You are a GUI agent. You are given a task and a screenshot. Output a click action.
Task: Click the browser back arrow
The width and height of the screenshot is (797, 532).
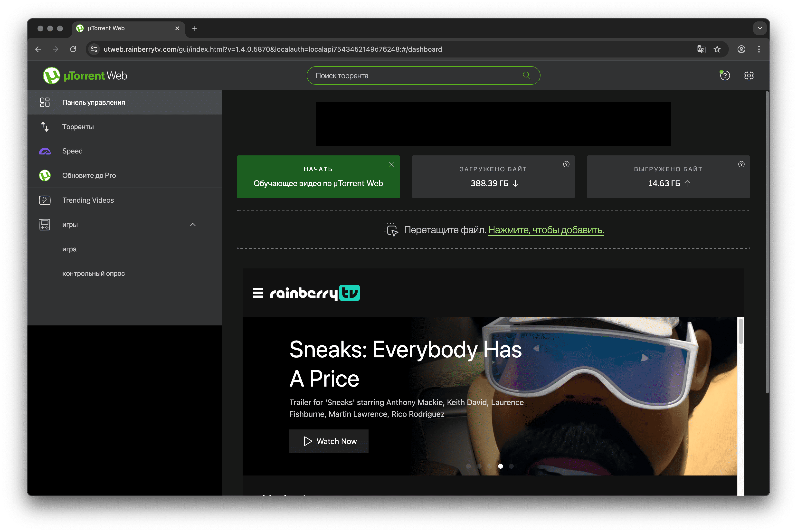click(x=38, y=49)
